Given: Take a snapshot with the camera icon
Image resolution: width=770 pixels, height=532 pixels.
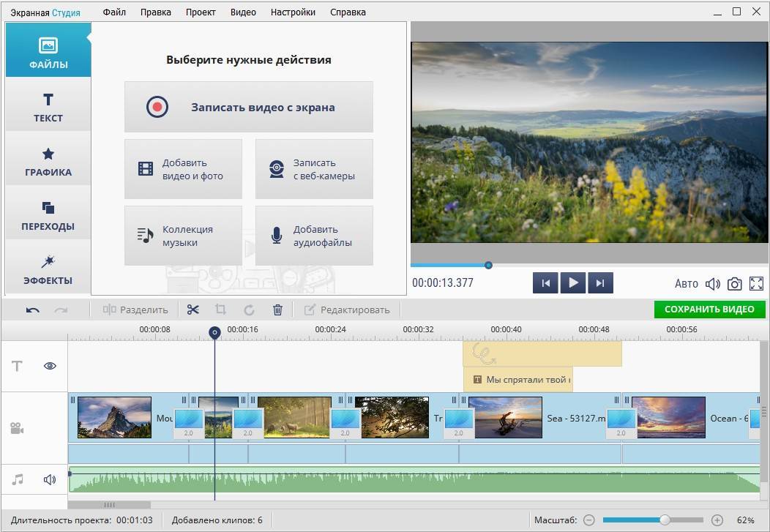Looking at the screenshot, I should coord(734,284).
